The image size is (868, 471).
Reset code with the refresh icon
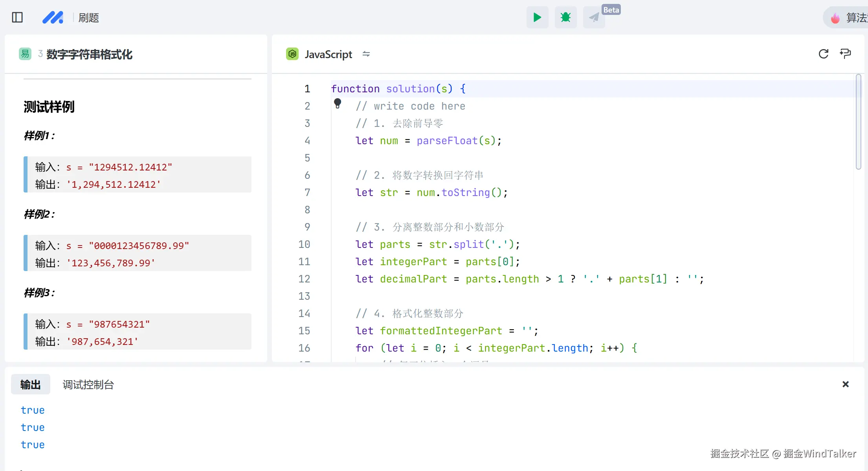point(824,54)
